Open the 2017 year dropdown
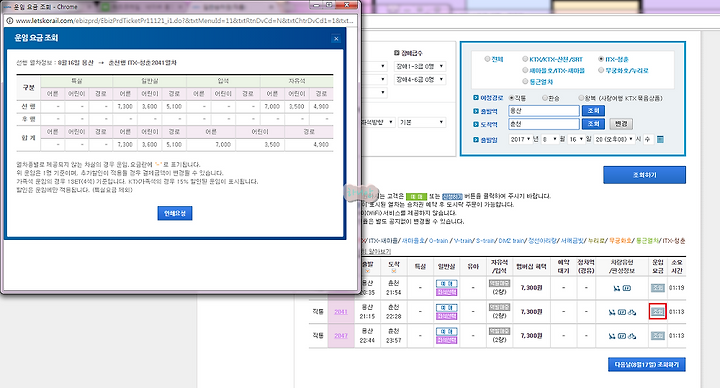The image size is (720, 388). tap(520, 139)
